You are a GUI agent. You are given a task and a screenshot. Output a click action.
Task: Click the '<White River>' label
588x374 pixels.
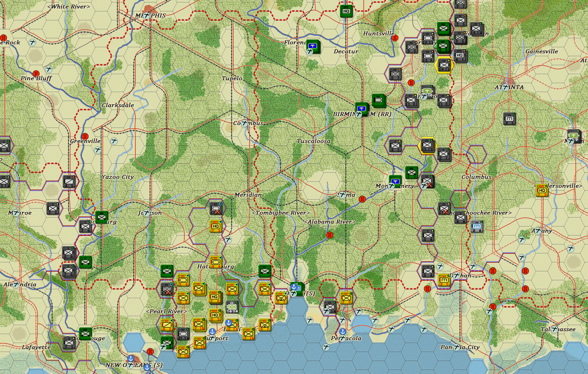pyautogui.click(x=69, y=7)
